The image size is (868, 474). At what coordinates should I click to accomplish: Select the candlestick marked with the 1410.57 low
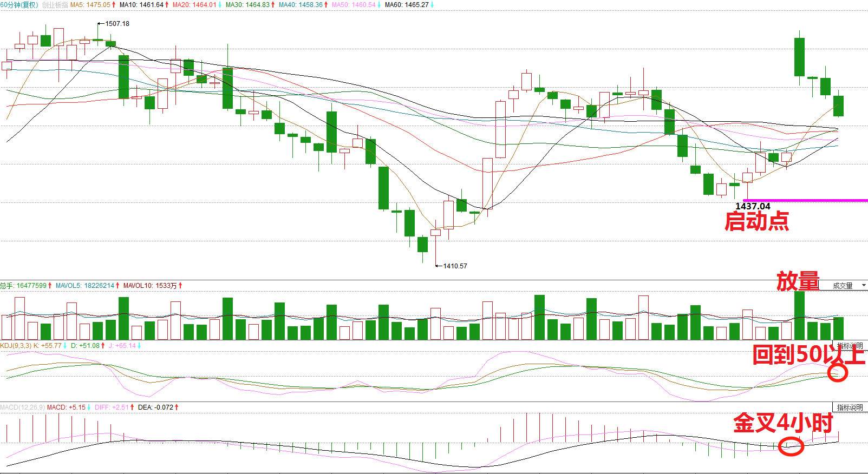pyautogui.click(x=436, y=233)
